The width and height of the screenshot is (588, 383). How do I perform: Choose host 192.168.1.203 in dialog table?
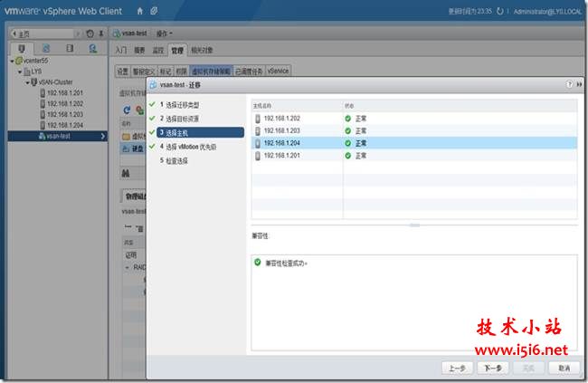(x=414, y=131)
